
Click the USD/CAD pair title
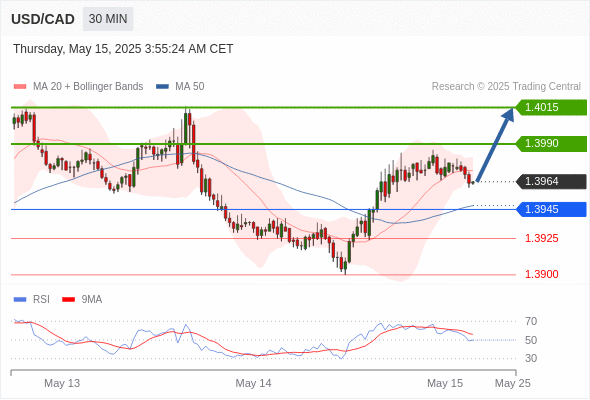(43, 19)
